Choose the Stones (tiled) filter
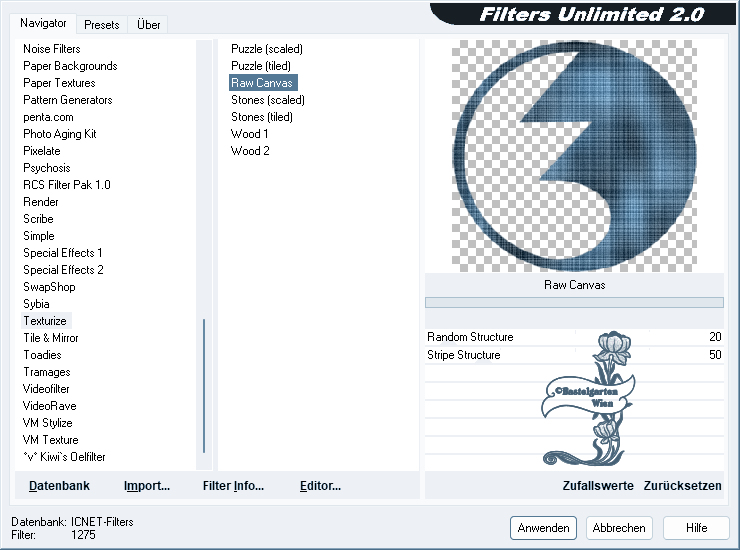Screen dimensions: 740x550 pyautogui.click(x=261, y=117)
